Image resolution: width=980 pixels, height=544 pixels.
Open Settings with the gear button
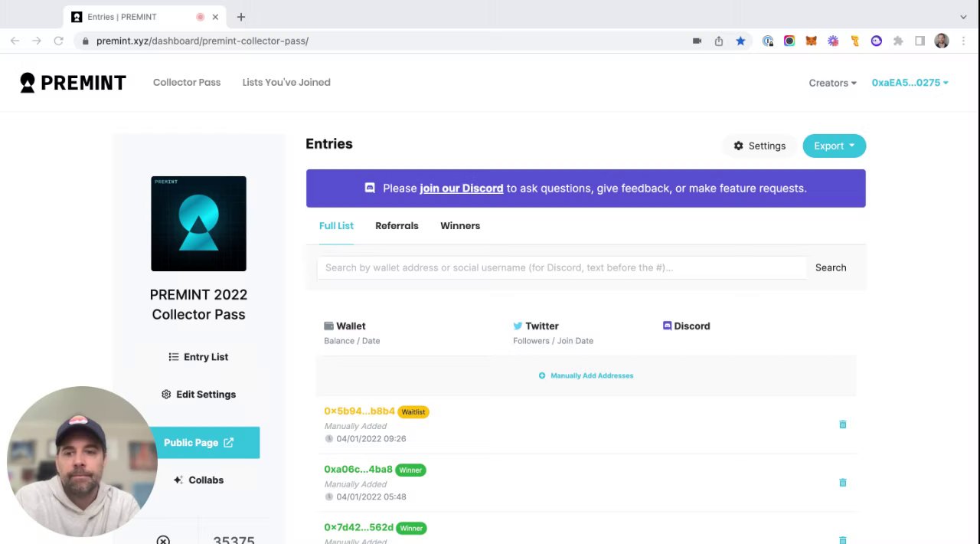click(x=759, y=146)
